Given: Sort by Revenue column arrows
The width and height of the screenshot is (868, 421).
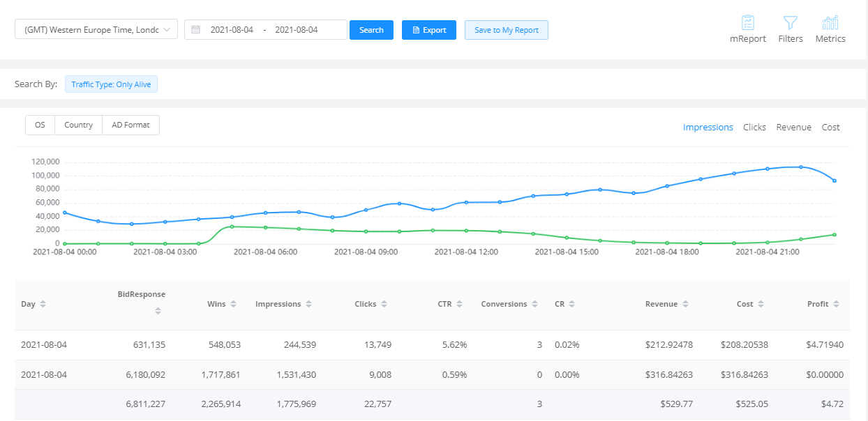Looking at the screenshot, I should [686, 305].
